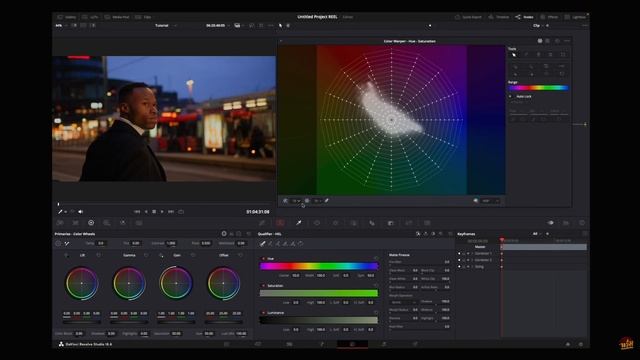Reset the Gain wheel
Viewport: 640px width, 360px height.
193,255
